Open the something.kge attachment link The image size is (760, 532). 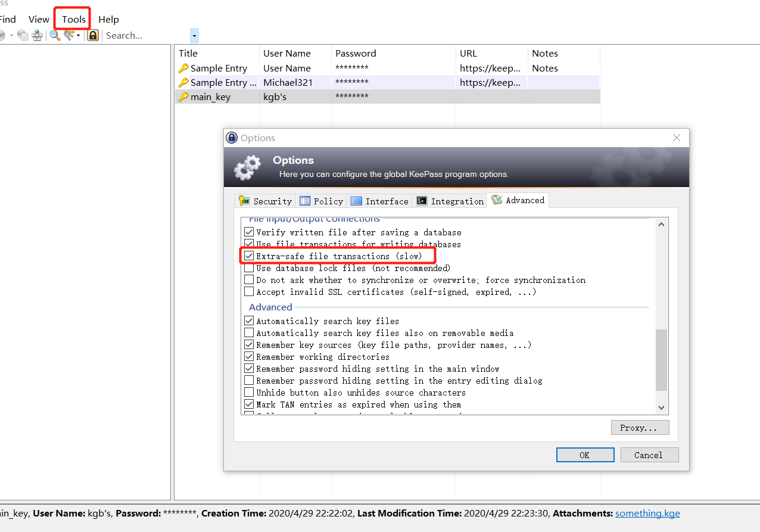click(x=647, y=513)
